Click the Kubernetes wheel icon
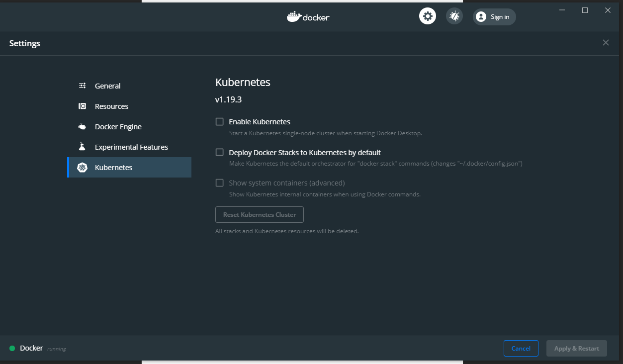This screenshot has height=364, width=623. click(83, 168)
